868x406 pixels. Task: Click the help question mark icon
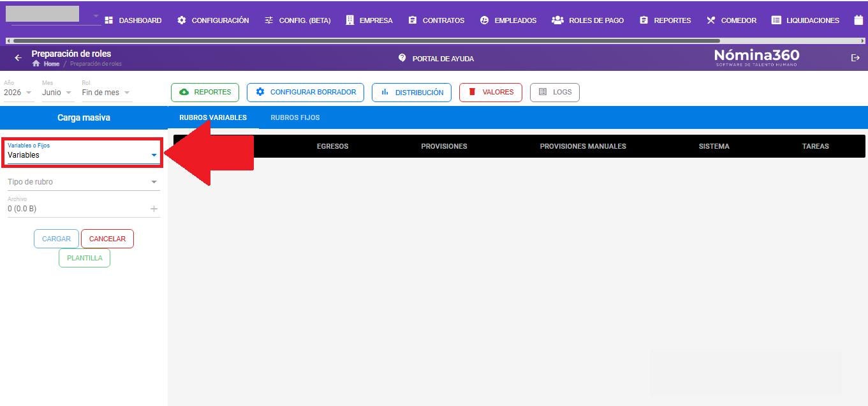coord(402,58)
